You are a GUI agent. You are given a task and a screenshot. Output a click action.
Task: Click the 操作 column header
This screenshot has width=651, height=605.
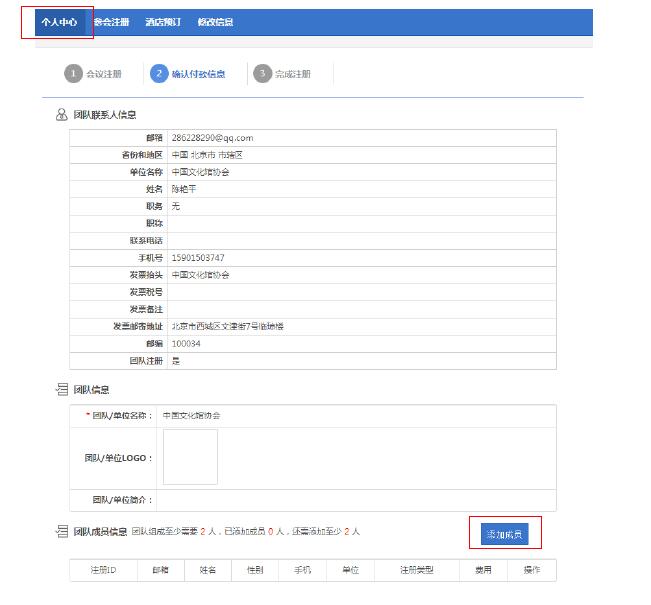531,570
